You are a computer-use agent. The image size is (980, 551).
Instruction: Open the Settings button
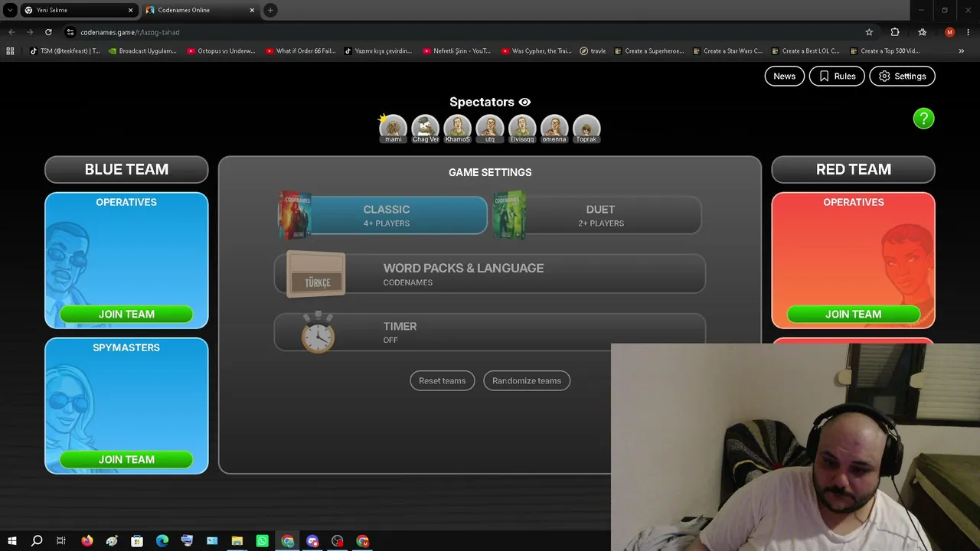903,76
